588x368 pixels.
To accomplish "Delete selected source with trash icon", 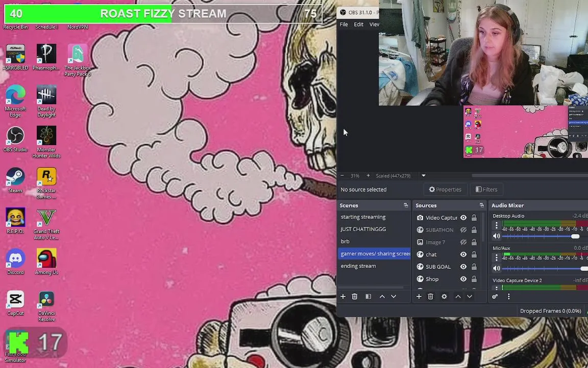I will [x=430, y=296].
